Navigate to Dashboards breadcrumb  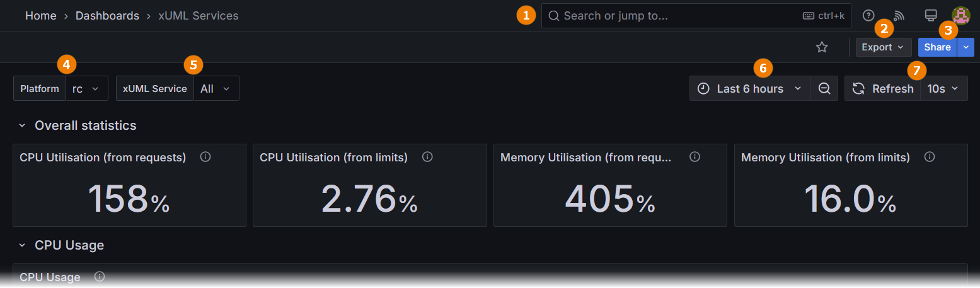pos(107,16)
